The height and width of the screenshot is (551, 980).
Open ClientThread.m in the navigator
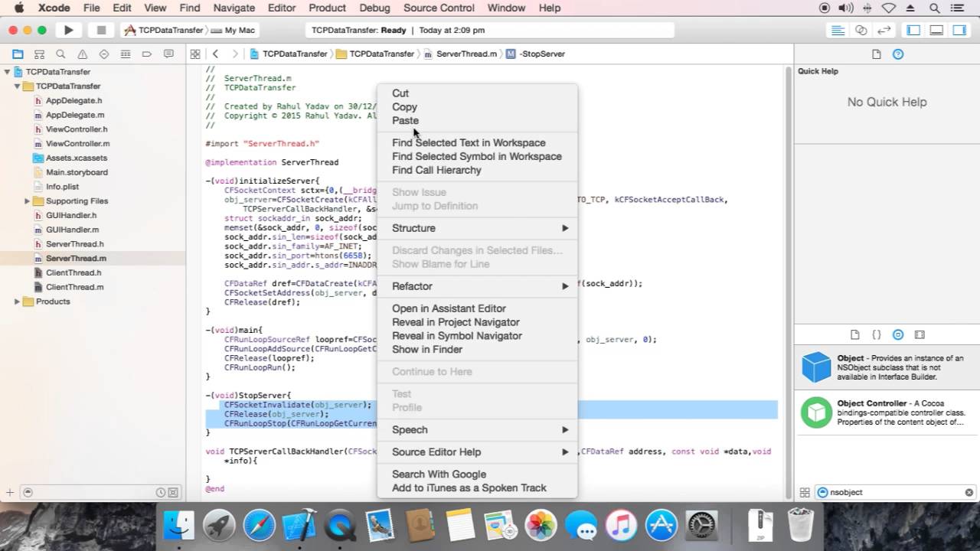point(74,287)
